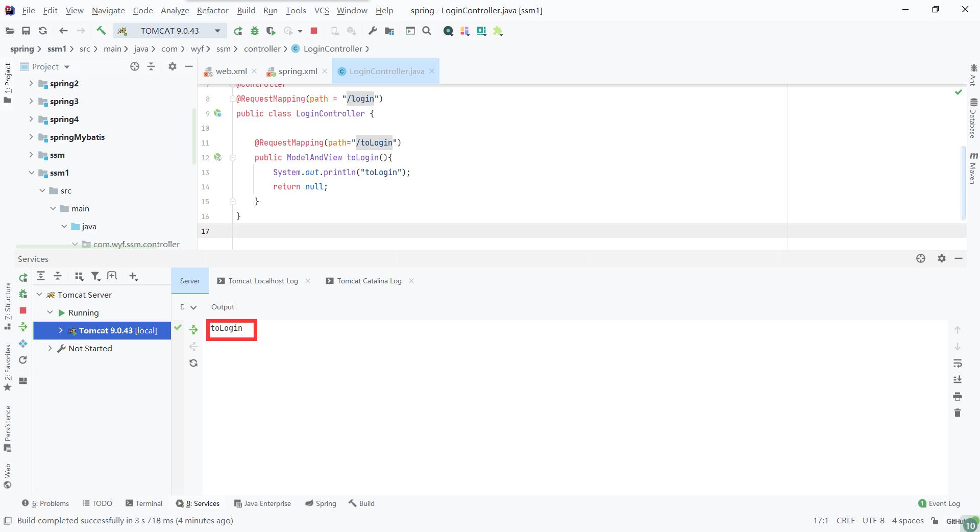980x532 pixels.
Task: Debug the Tomcat service in Services sidebar
Action: coord(23,294)
